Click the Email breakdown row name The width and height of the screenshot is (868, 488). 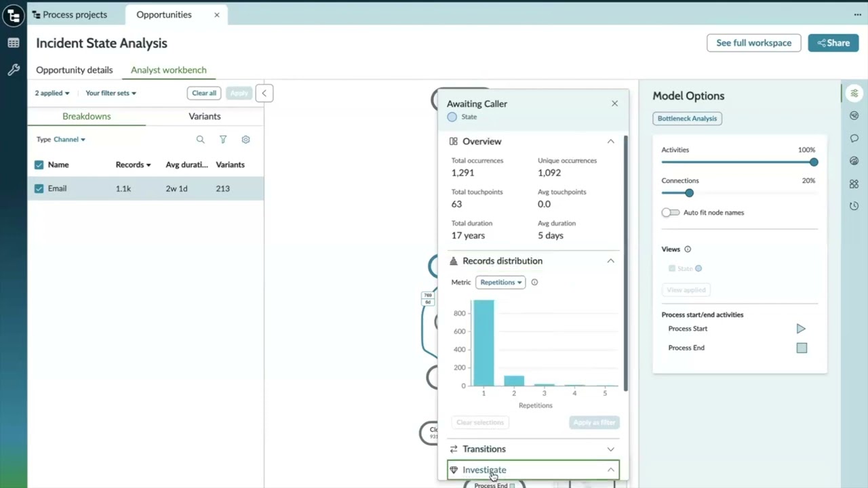tap(57, 188)
